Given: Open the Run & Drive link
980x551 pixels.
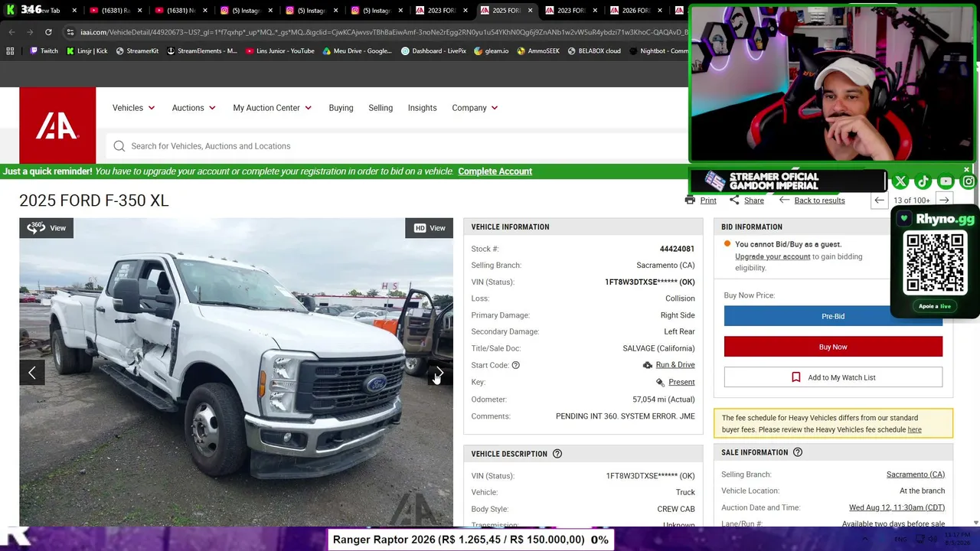Looking at the screenshot, I should click(x=675, y=365).
